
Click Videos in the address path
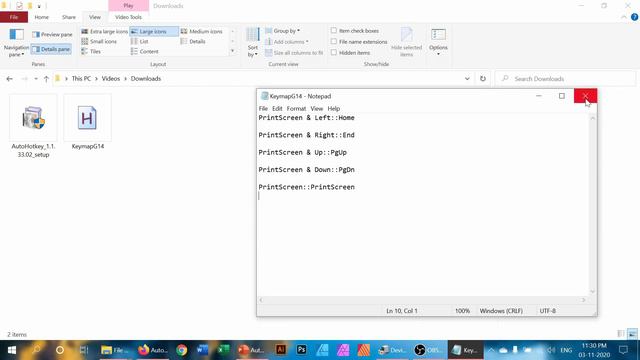[111, 78]
